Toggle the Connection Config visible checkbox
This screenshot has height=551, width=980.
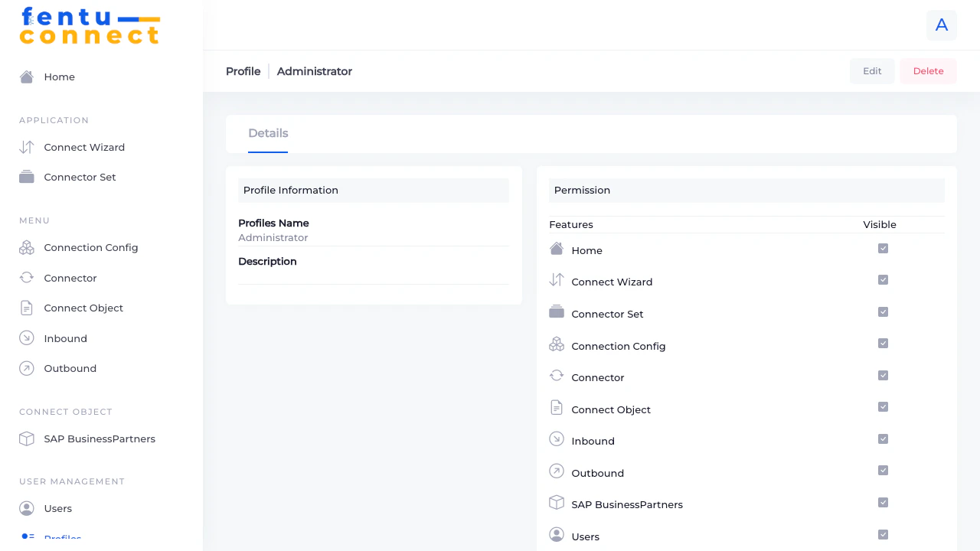[x=883, y=344]
